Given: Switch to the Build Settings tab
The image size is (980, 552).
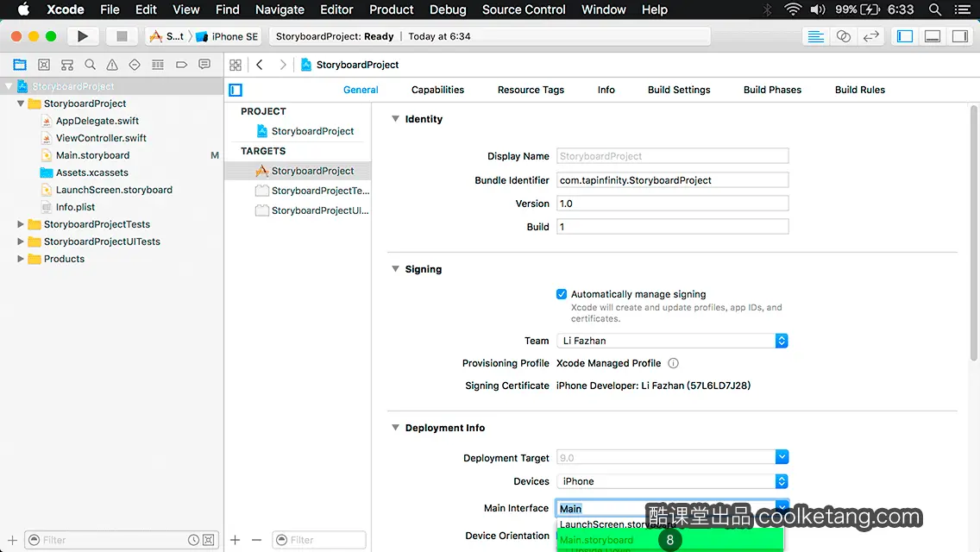Looking at the screenshot, I should pos(679,90).
